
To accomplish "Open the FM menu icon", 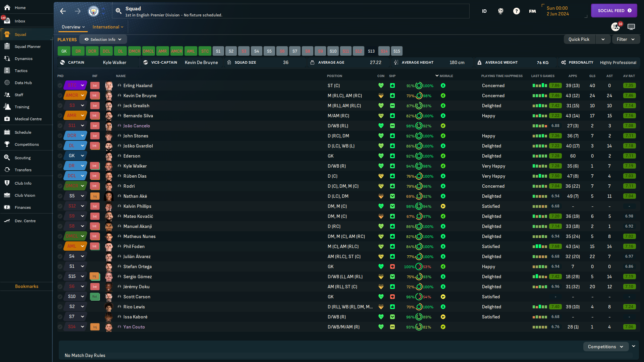I will [533, 11].
